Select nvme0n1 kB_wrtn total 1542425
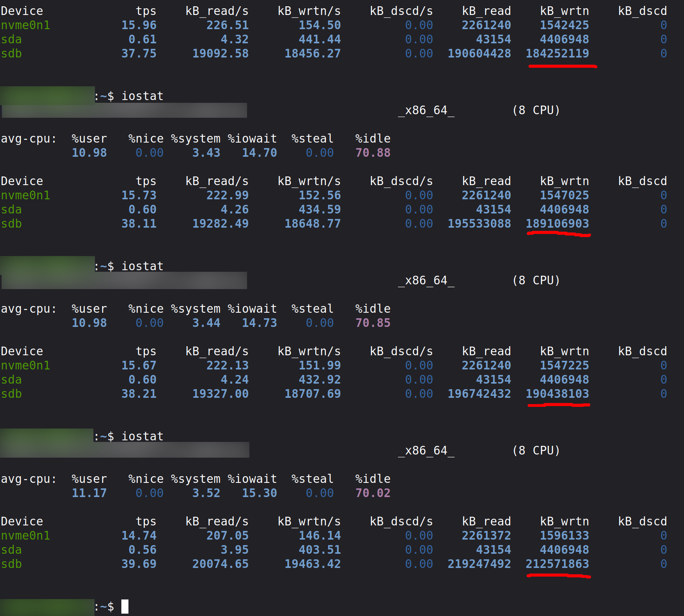 point(564,25)
